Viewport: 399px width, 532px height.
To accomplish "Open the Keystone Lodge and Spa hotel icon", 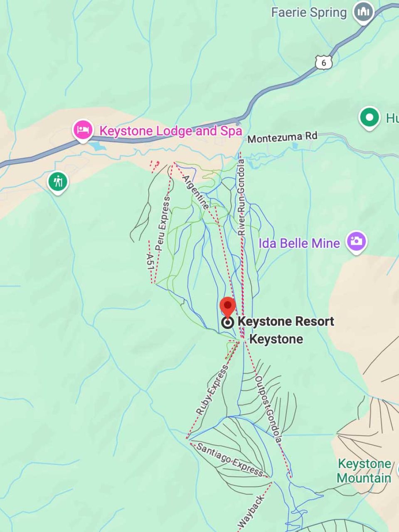I will 83,130.
